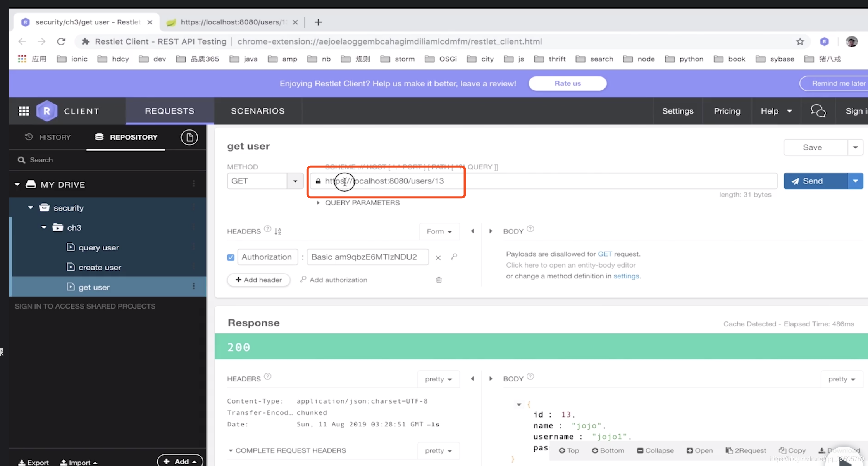This screenshot has height=466, width=868.
Task: Open the apps grid icon beside CLIENT
Action: (x=24, y=111)
